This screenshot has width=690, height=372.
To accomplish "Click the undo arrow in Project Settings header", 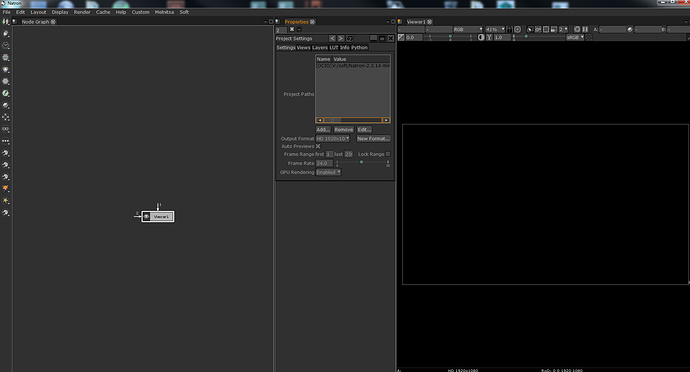I will (x=332, y=38).
